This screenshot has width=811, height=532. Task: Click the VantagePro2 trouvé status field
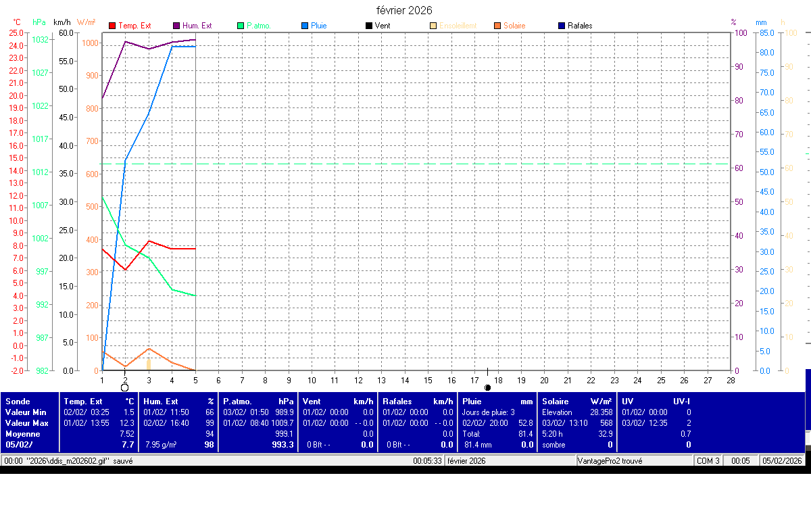611,461
